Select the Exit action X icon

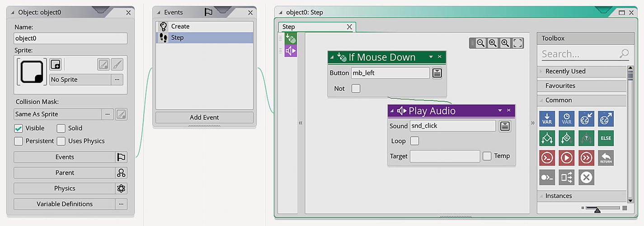(x=586, y=177)
